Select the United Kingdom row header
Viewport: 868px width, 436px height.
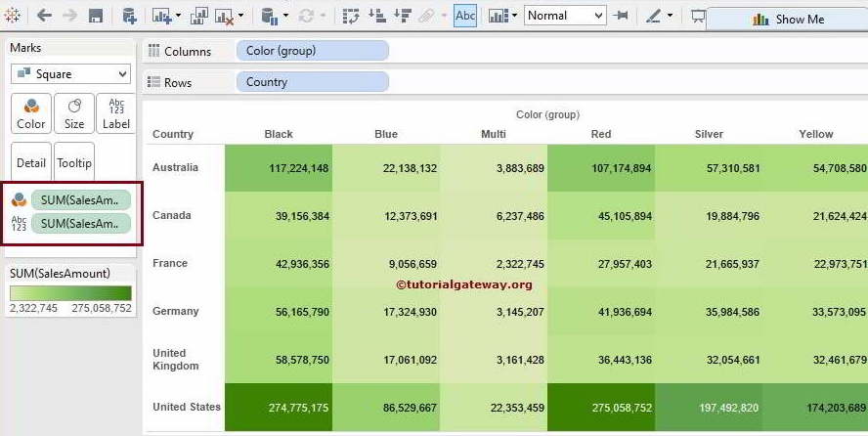click(x=176, y=359)
